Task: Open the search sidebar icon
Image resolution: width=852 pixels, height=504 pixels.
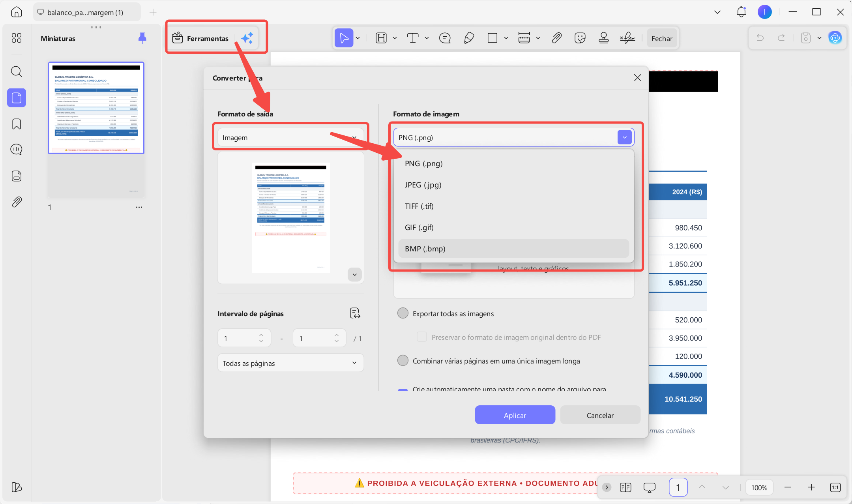Action: tap(16, 71)
